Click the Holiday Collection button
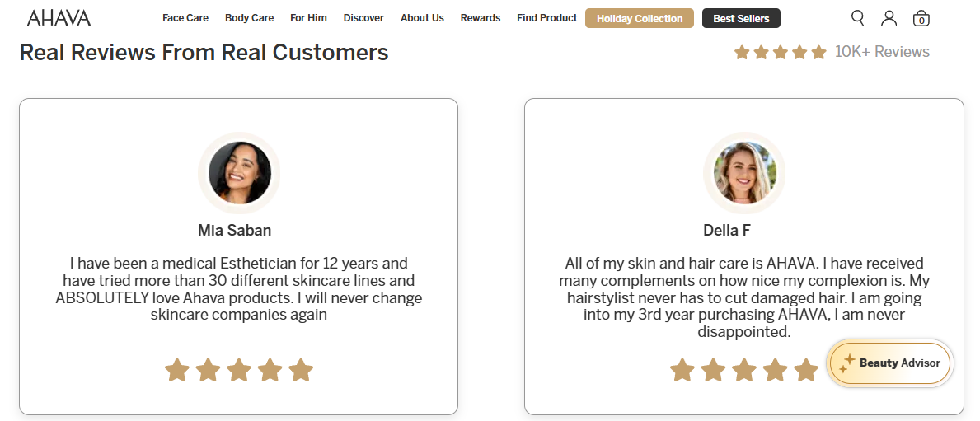Viewport: 980px width, 421px height. [640, 18]
